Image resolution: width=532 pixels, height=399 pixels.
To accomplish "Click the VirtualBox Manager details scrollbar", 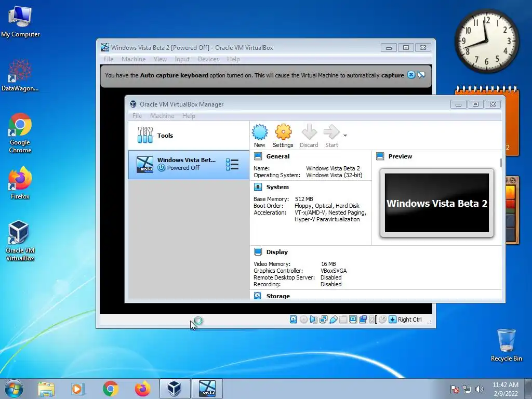I will click(x=501, y=163).
